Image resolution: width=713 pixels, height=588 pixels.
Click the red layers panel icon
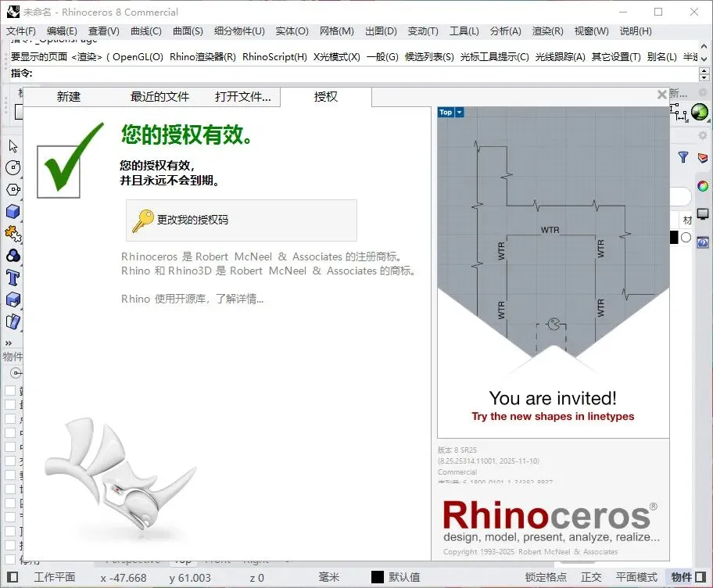[x=703, y=158]
